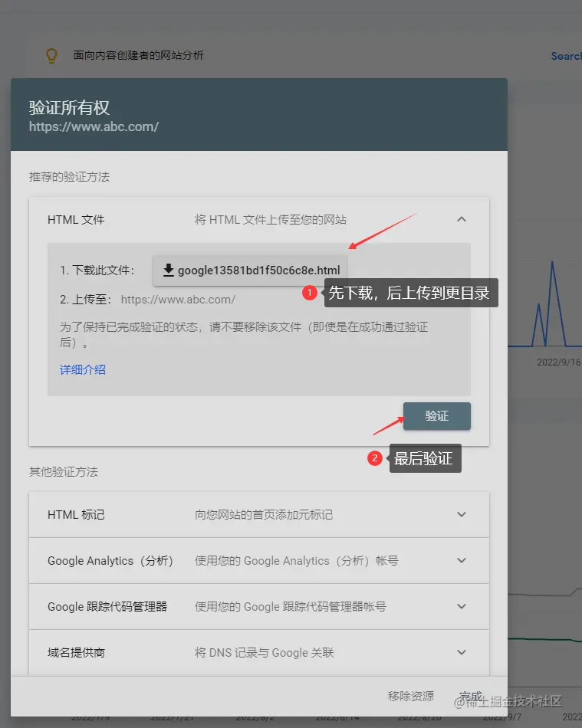Viewport: 582px width, 728px height.
Task: Click the lightbulb insights icon
Action: point(51,56)
